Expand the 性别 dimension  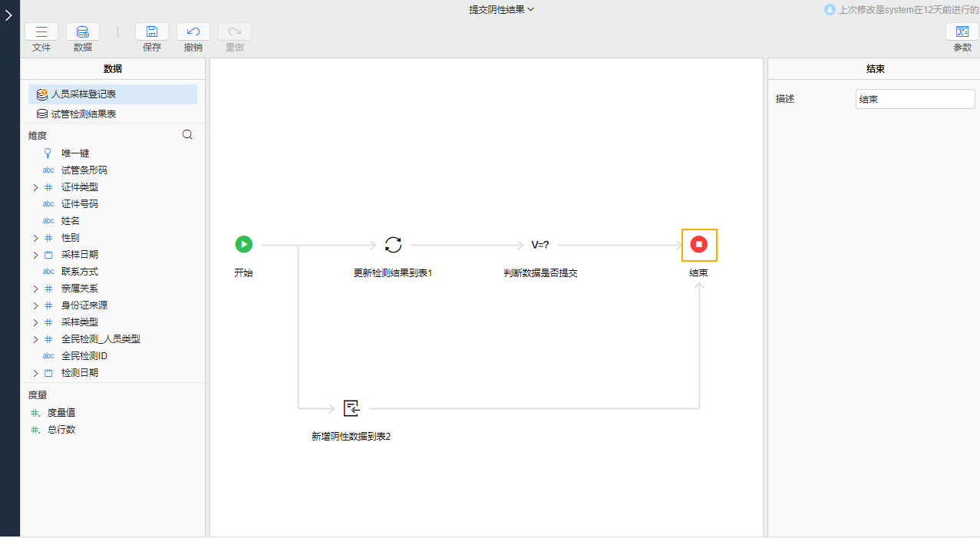point(35,237)
